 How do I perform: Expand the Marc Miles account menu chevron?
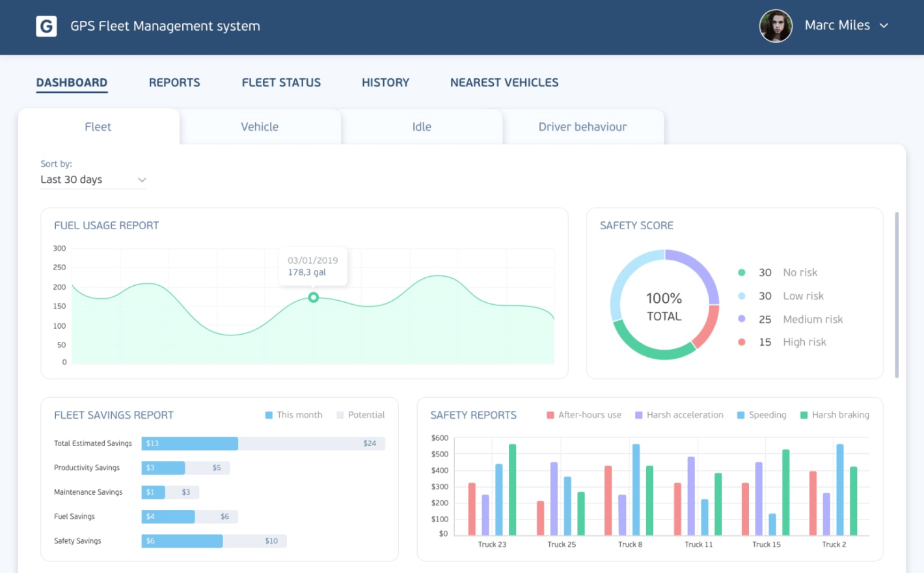pyautogui.click(x=884, y=26)
